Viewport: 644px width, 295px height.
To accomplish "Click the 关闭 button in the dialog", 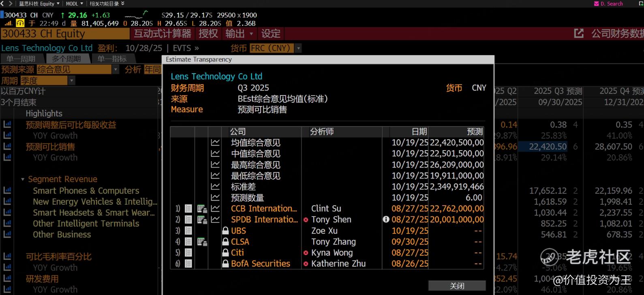I will click(x=457, y=286).
